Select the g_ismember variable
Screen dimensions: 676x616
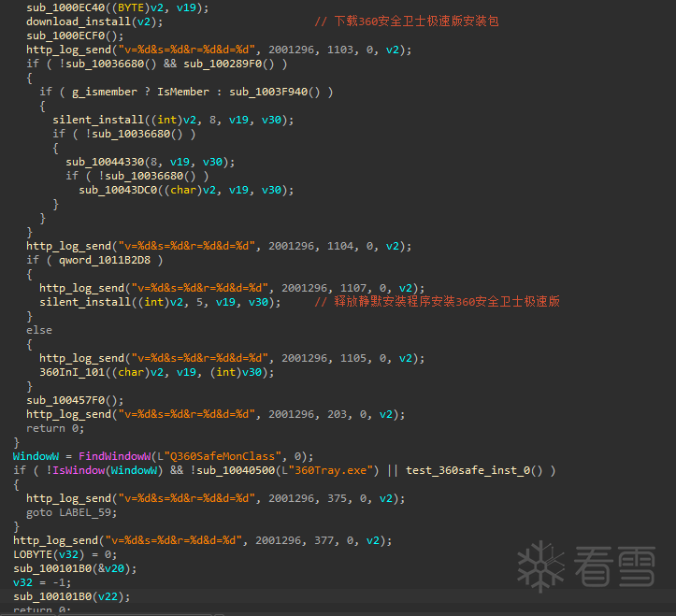tap(105, 92)
